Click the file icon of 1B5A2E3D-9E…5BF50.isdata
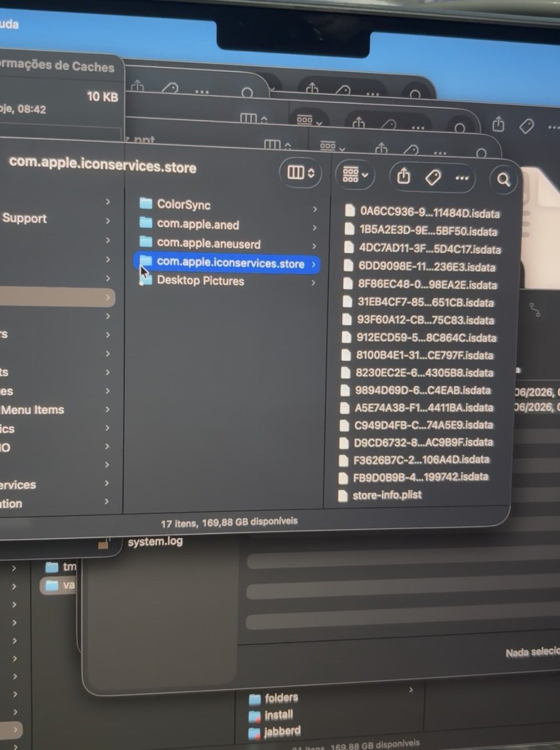This screenshot has height=750, width=560. click(350, 229)
